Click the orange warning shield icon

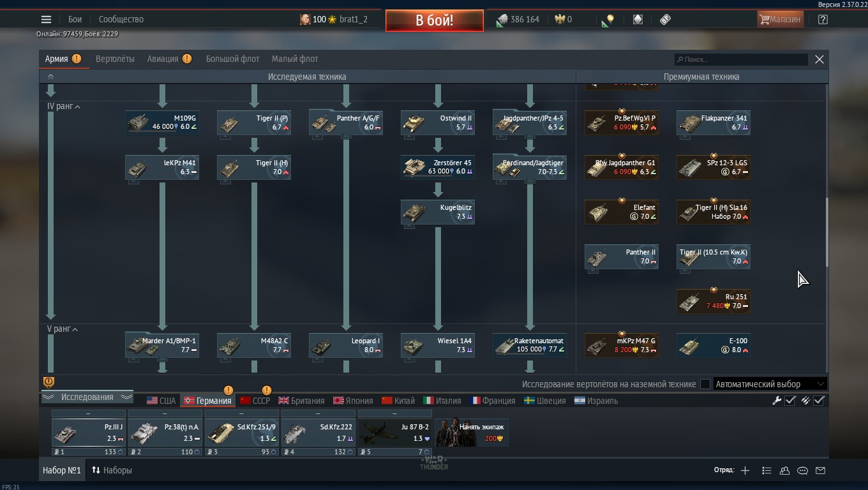(x=49, y=382)
